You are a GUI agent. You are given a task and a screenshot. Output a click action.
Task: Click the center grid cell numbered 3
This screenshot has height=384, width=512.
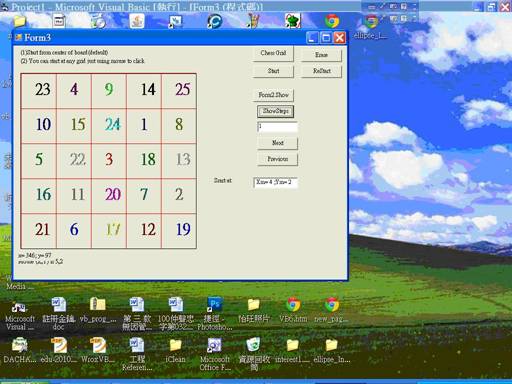(109, 161)
